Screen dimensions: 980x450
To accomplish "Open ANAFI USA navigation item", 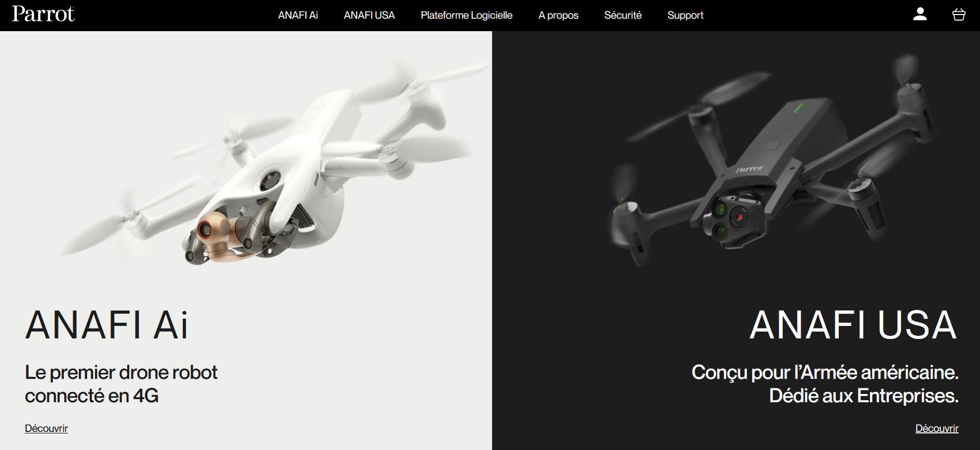I will 369,16.
